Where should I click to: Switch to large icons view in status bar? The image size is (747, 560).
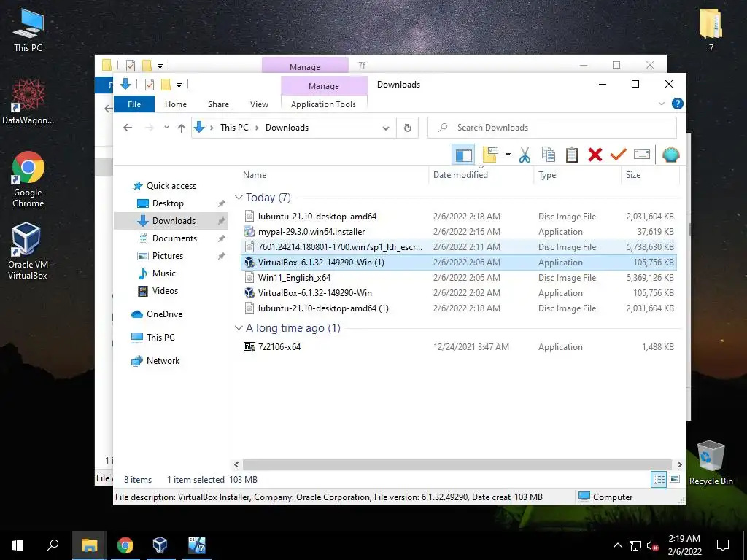coord(675,480)
